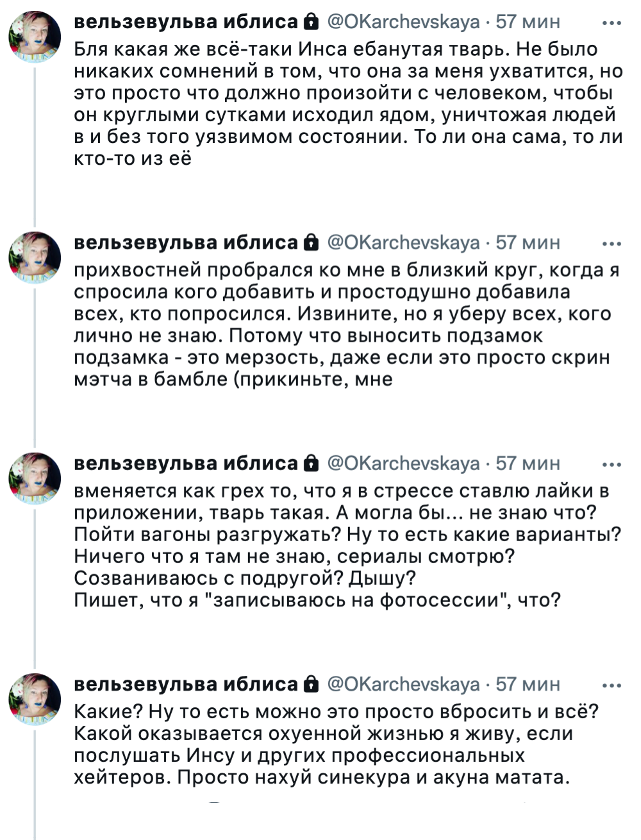Open avatar beside tweet starting 'вменяется как грех'
The image size is (641, 840).
[35, 478]
